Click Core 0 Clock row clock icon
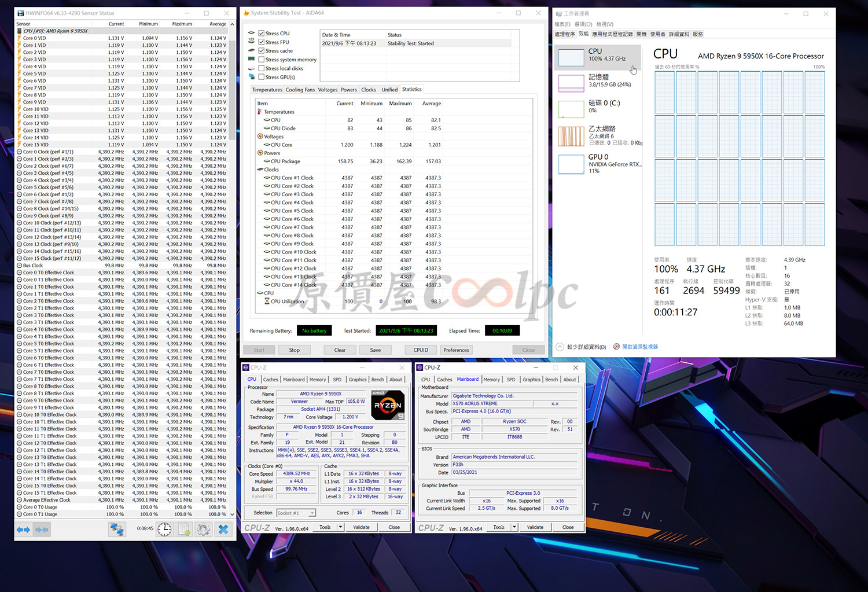868x592 pixels. click(19, 152)
